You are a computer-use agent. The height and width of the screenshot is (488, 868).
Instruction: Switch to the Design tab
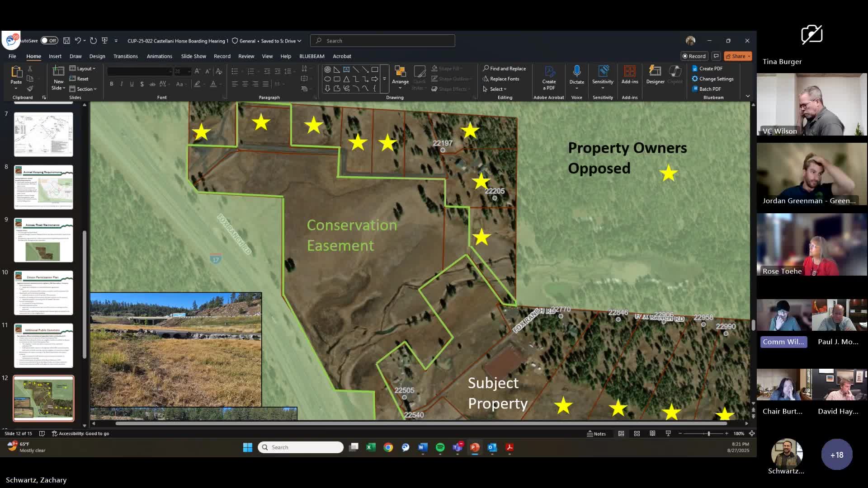pos(97,56)
